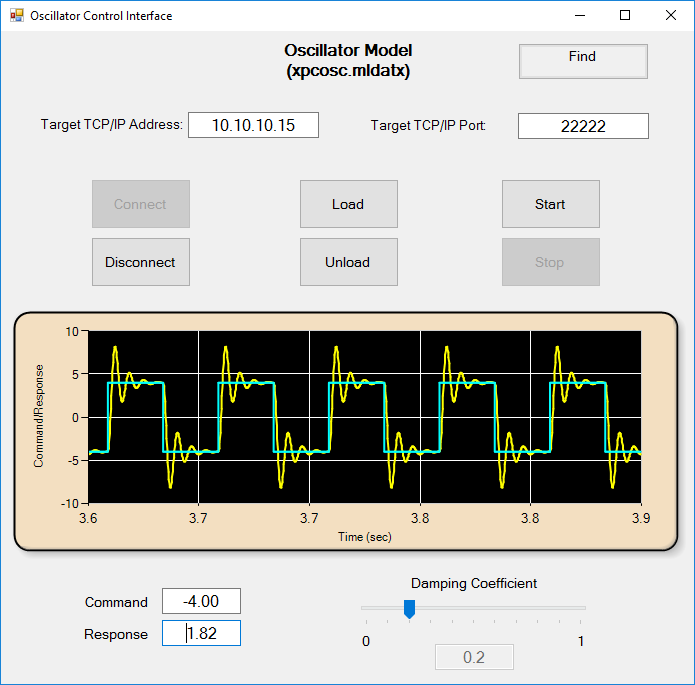Screen dimensions: 695x685
Task: Click the x-axis tick label '3.6'
Action: coord(88,518)
